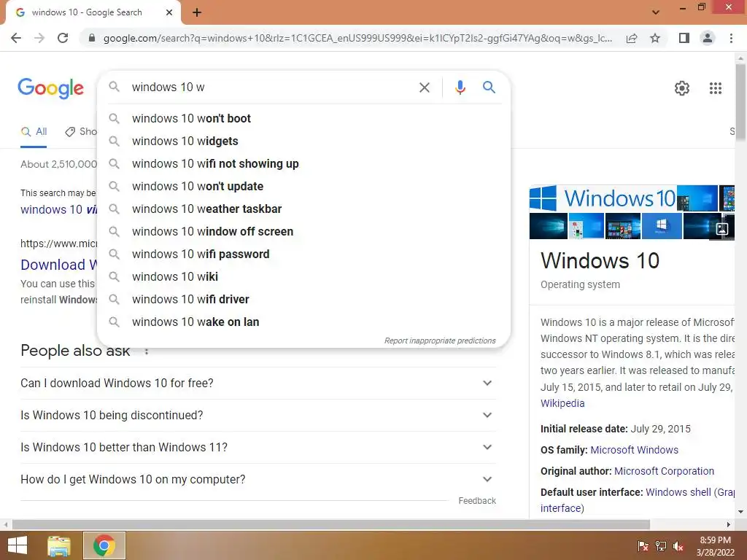Select suggestion windows 10 wifi not showing up

click(x=303, y=164)
